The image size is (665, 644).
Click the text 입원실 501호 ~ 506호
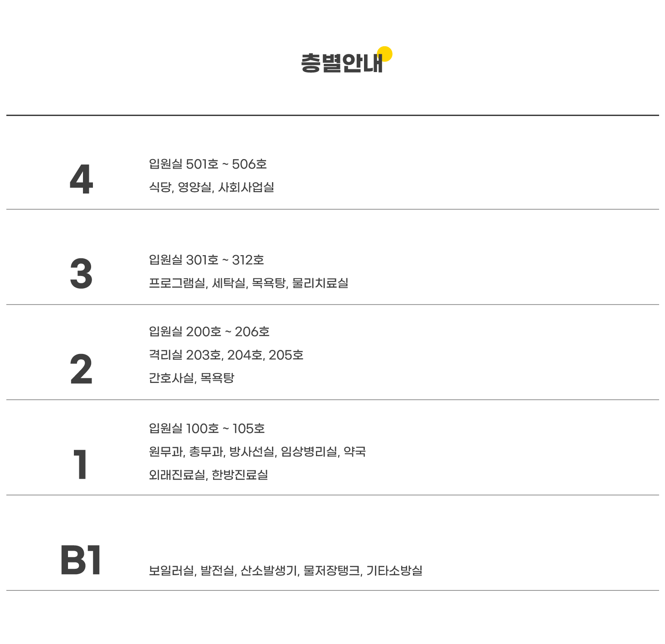coord(208,164)
